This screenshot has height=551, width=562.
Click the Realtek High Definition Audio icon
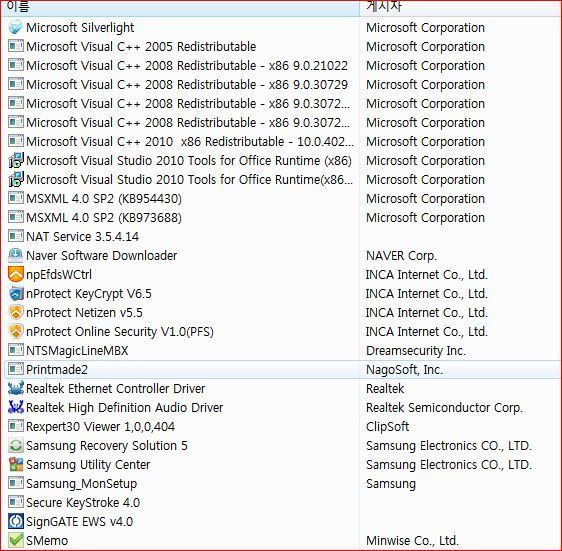pyautogui.click(x=16, y=408)
